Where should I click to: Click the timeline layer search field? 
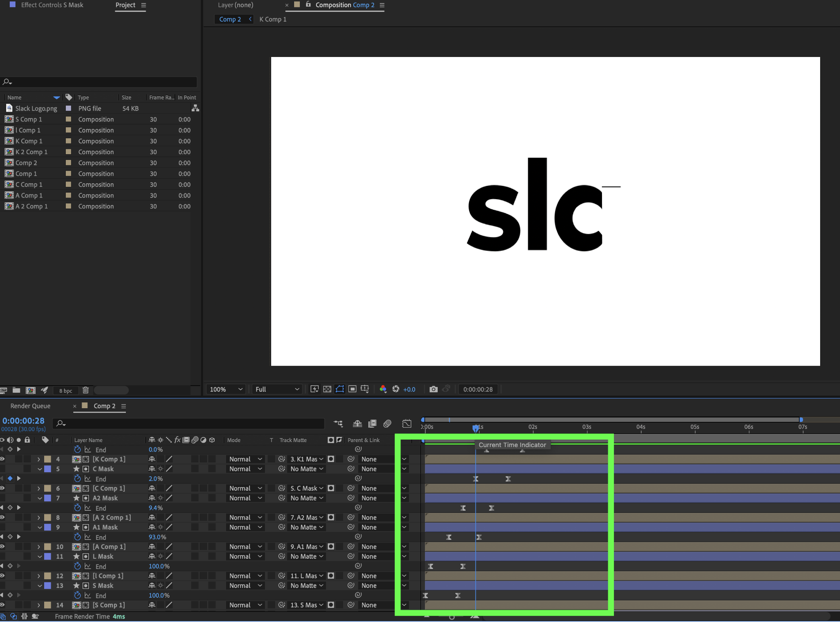click(x=189, y=424)
